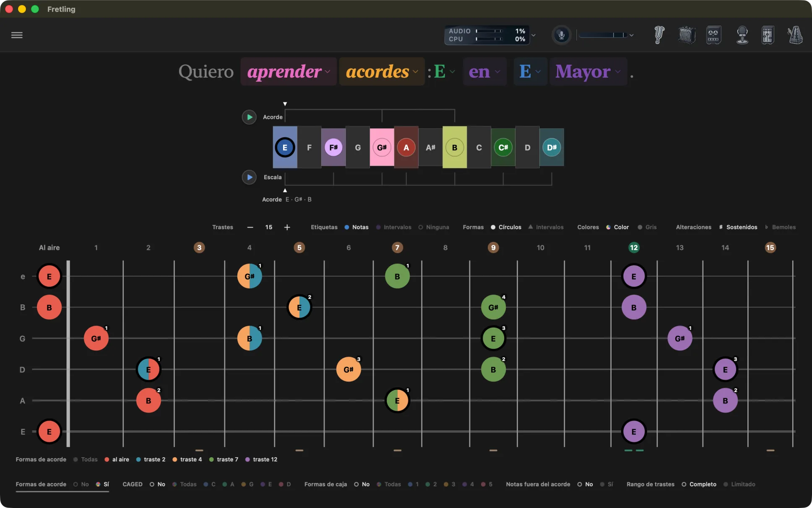Viewport: 812px width, 508px height.
Task: Expand the 'Mayor' scale dropdown
Action: (x=588, y=72)
